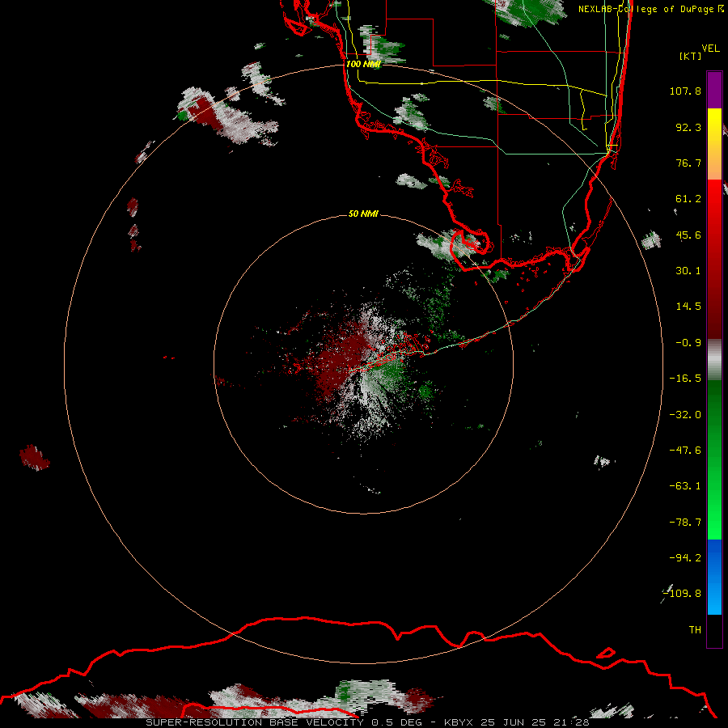Click the 45.6 velocity legend value
The width and height of the screenshot is (728, 728).
point(688,235)
